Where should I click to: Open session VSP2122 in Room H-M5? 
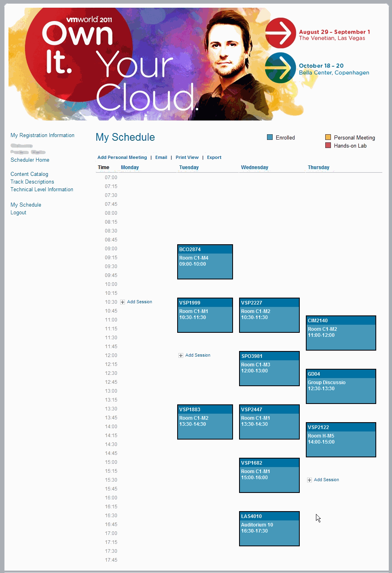coord(341,440)
